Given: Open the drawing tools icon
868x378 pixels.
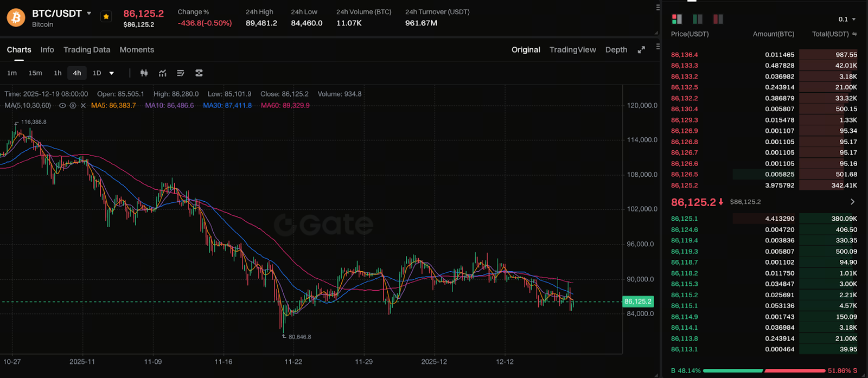Looking at the screenshot, I should pyautogui.click(x=181, y=73).
